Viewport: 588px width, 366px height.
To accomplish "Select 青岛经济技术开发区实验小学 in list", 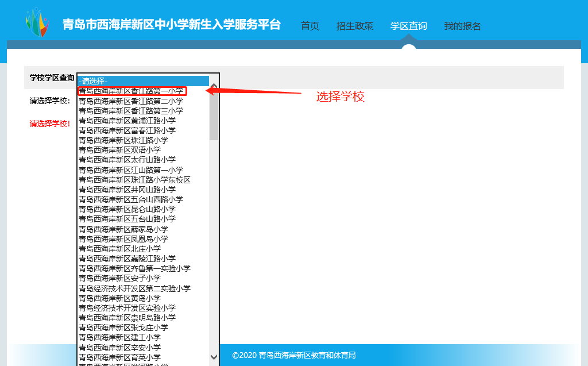I will (x=143, y=308).
